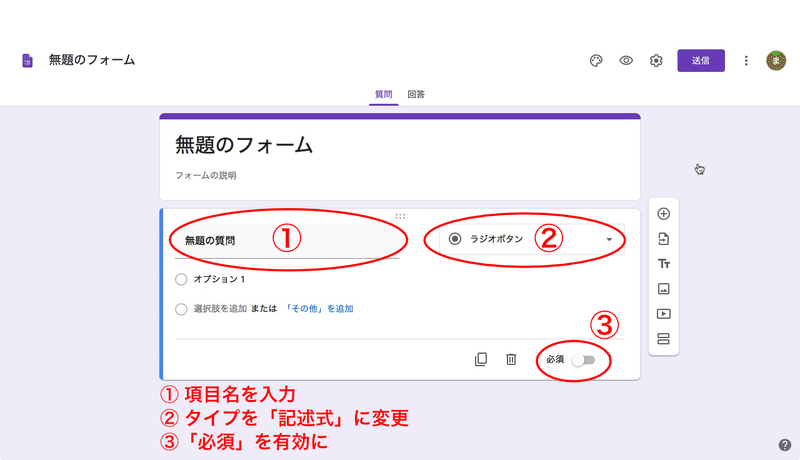Click 選択肢を追加 to add an option
800x460 pixels.
point(220,309)
